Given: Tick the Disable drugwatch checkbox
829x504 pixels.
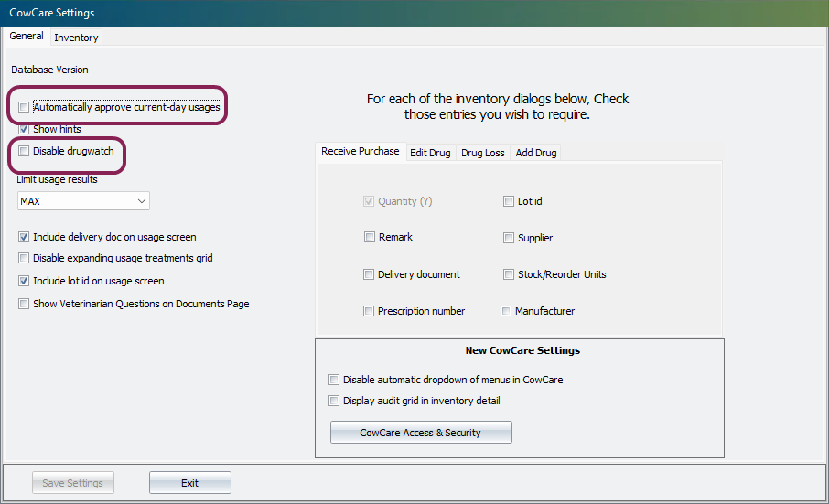Looking at the screenshot, I should click(x=24, y=151).
